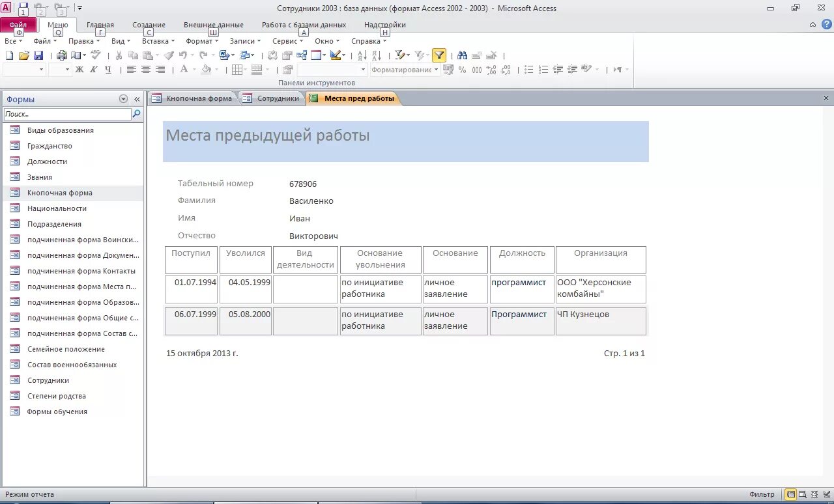Open the Записи classic menu
This screenshot has height=504, width=834.
[x=246, y=41]
